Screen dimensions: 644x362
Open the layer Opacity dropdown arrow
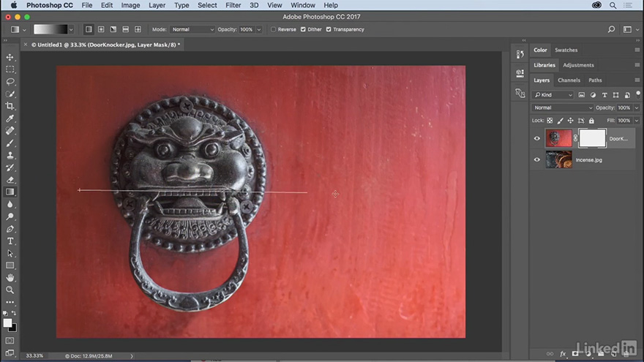[637, 108]
